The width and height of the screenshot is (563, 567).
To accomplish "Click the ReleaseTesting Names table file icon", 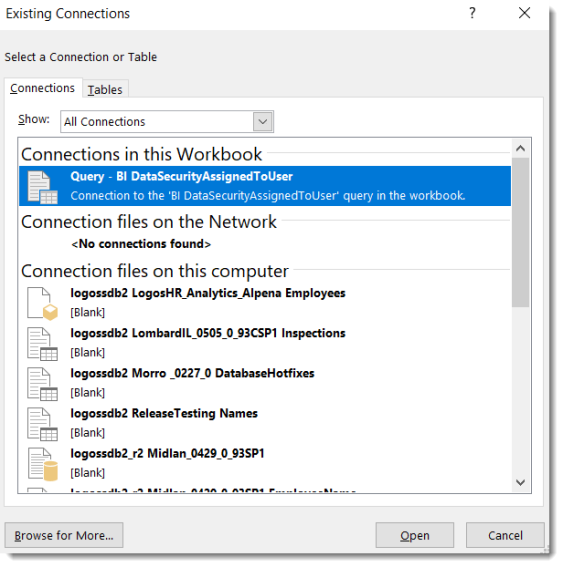I will (x=43, y=424).
